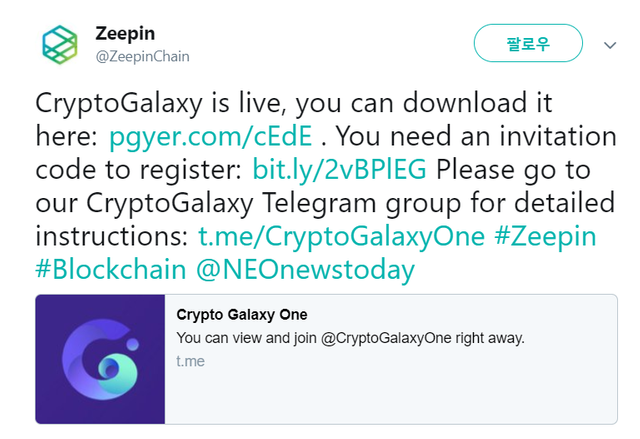Click the bold "Crypto Galaxy One" card title
The height and width of the screenshot is (439, 640).
[241, 316]
